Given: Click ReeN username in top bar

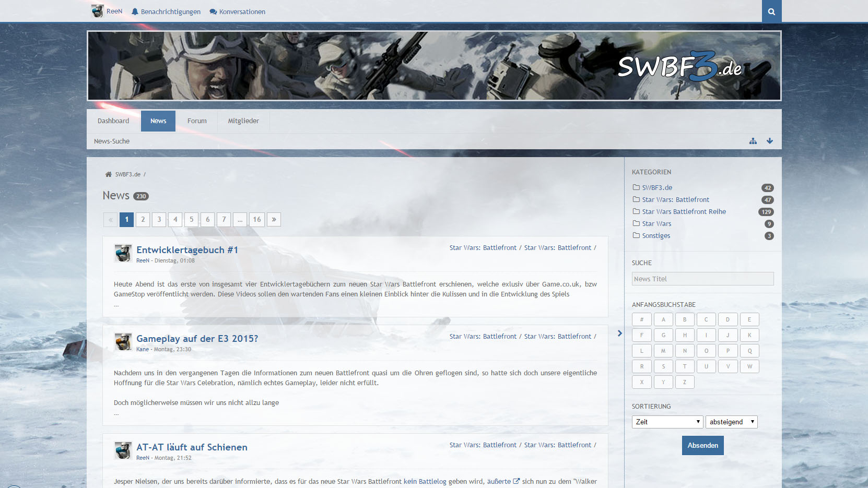Looking at the screenshot, I should (x=114, y=11).
